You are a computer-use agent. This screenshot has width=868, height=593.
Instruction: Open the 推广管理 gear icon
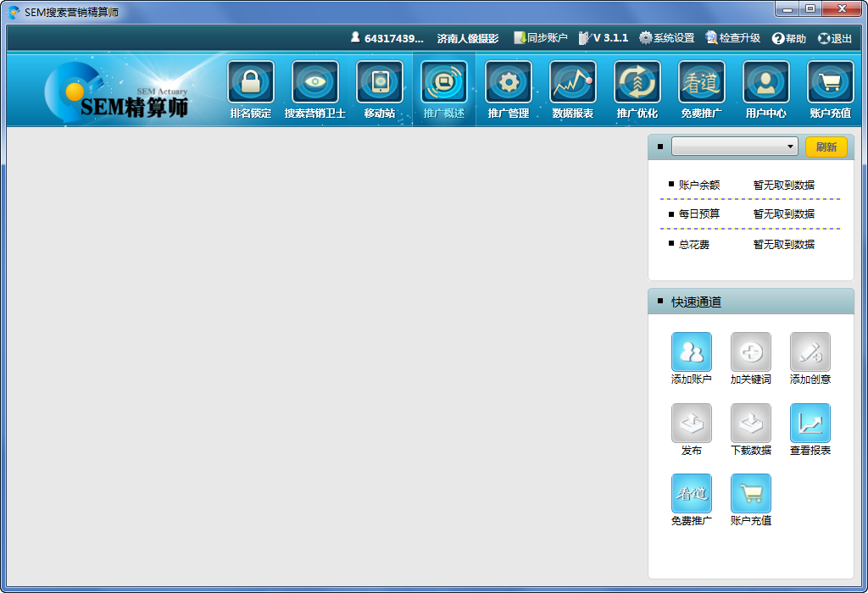click(x=509, y=88)
